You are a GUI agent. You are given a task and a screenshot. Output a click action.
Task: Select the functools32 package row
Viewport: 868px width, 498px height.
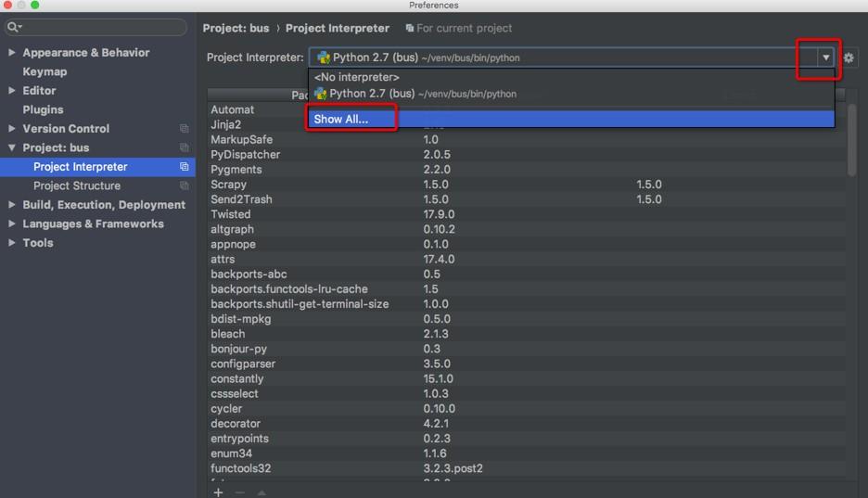pos(527,468)
